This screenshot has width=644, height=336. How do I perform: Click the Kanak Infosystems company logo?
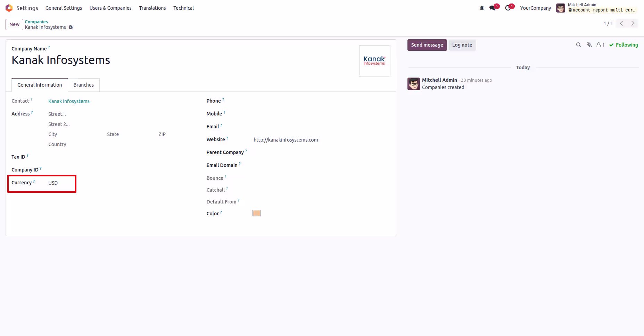tap(374, 61)
